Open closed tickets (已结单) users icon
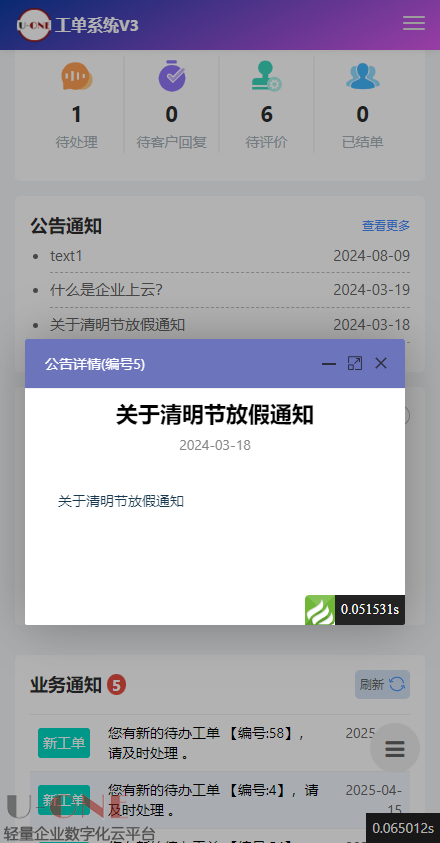 (x=363, y=76)
